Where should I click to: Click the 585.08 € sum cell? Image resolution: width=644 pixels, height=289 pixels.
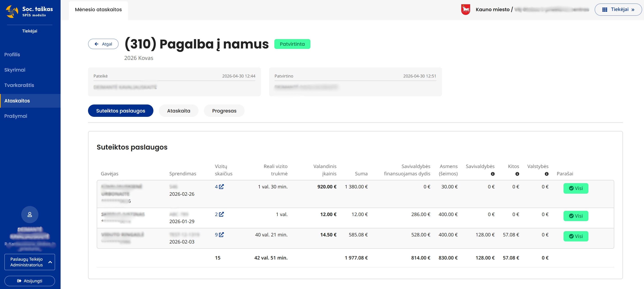[358, 235]
